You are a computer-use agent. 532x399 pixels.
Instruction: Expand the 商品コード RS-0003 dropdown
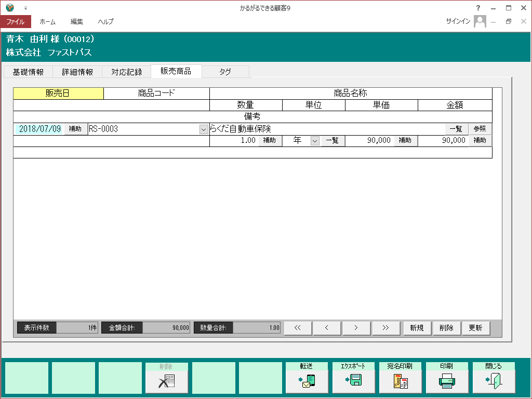click(x=204, y=129)
